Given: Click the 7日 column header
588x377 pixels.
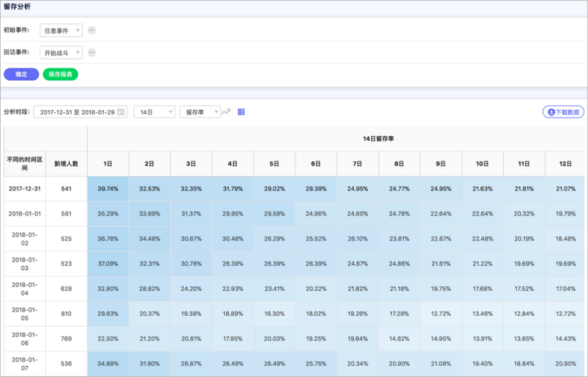Looking at the screenshot, I should [358, 164].
